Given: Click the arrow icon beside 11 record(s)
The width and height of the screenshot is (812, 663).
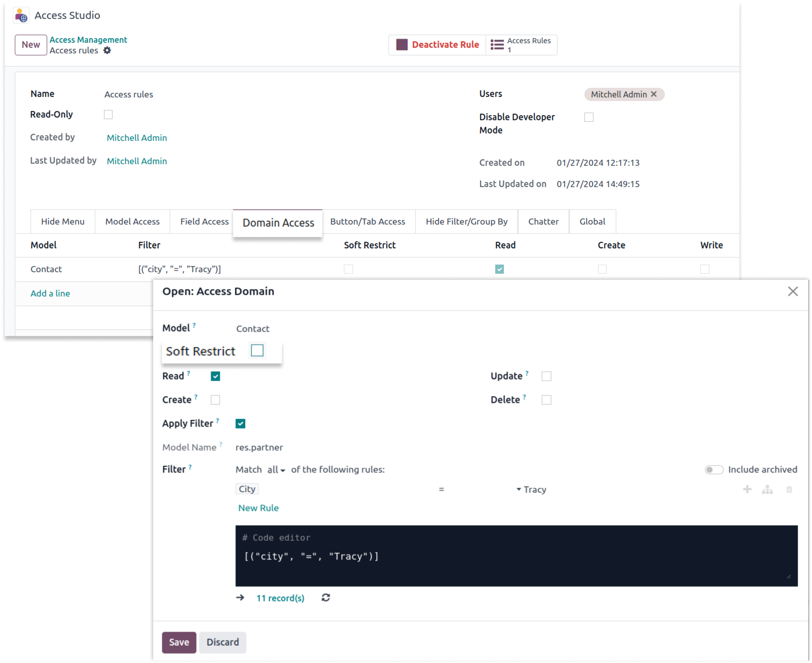Looking at the screenshot, I should click(x=240, y=598).
